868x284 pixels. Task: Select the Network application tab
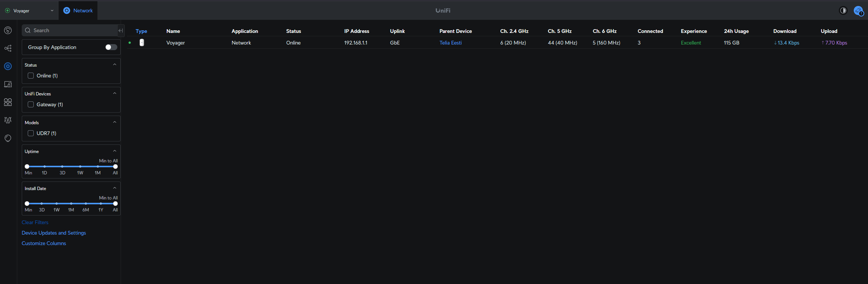(x=78, y=10)
